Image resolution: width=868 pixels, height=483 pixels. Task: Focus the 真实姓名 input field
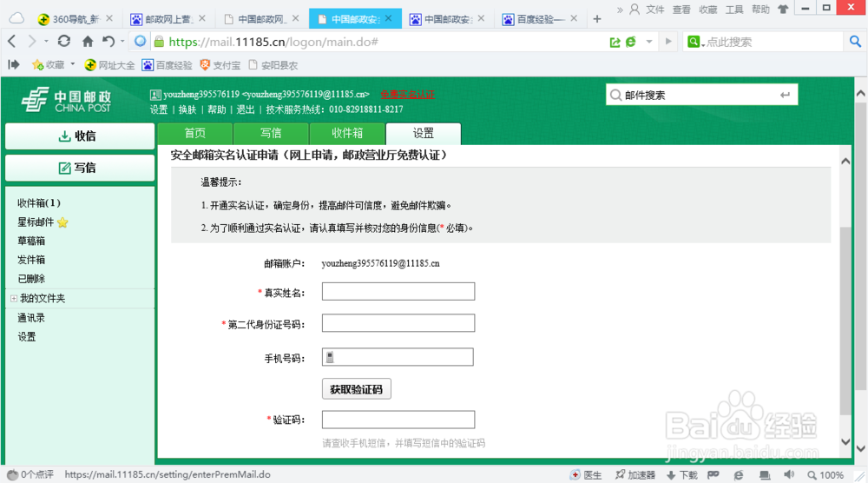[x=398, y=292]
